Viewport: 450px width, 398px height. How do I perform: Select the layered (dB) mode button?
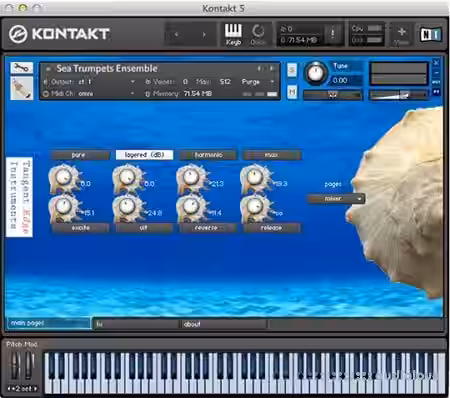[144, 155]
